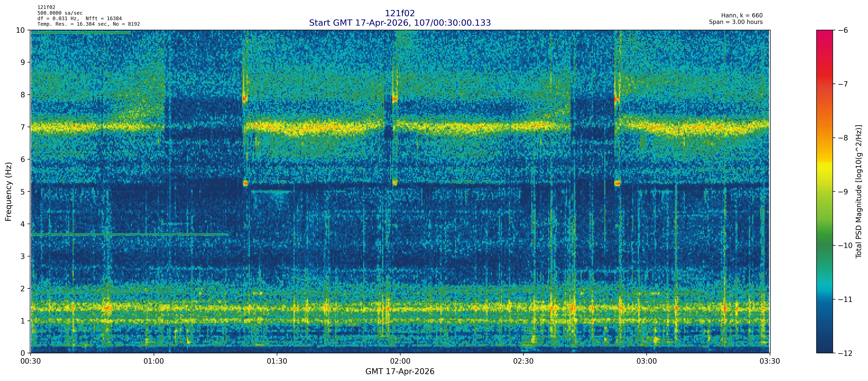
Task: Click the 10 Hz frequency tick label
Action: (x=21, y=30)
